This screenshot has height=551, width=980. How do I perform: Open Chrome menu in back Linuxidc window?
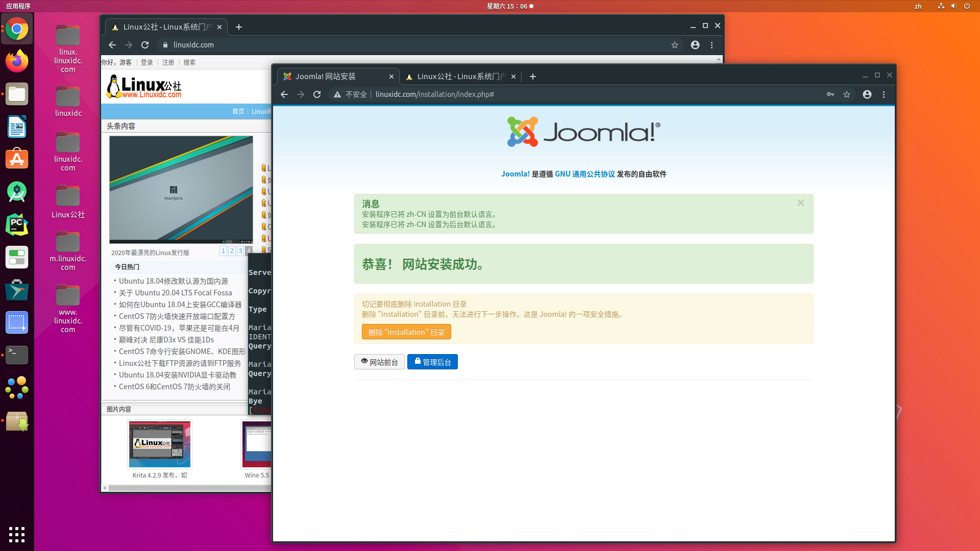[x=712, y=45]
